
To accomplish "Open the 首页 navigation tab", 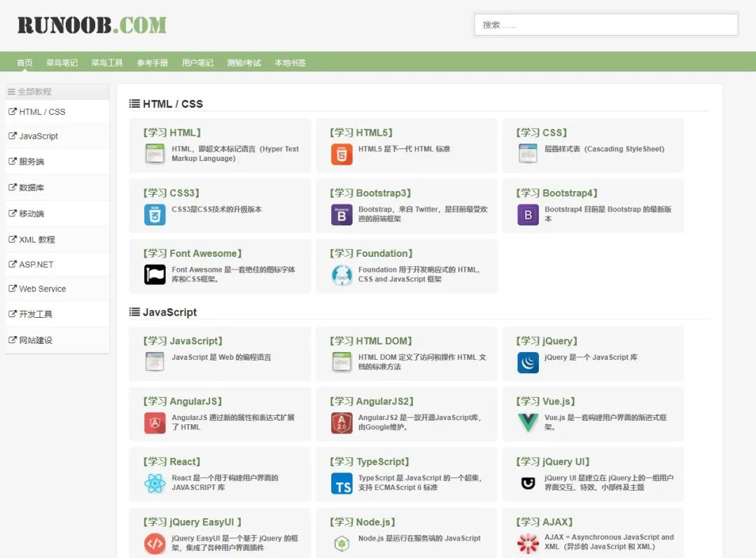I will (24, 63).
